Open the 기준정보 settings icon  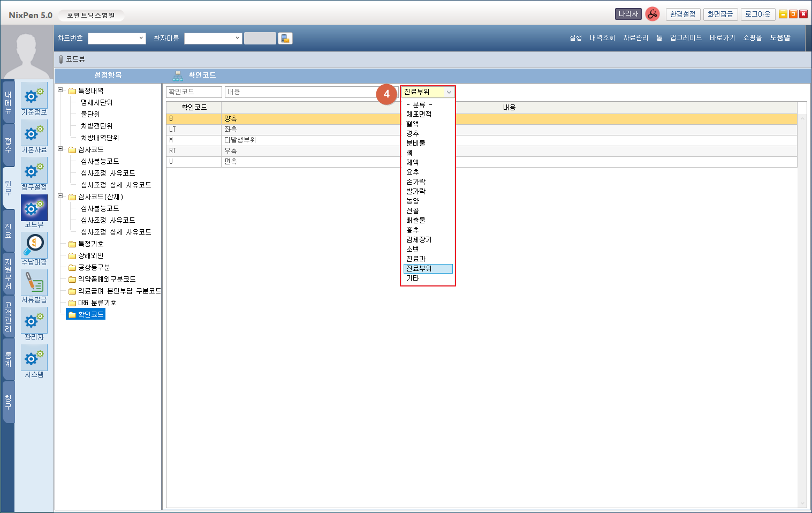[x=34, y=96]
